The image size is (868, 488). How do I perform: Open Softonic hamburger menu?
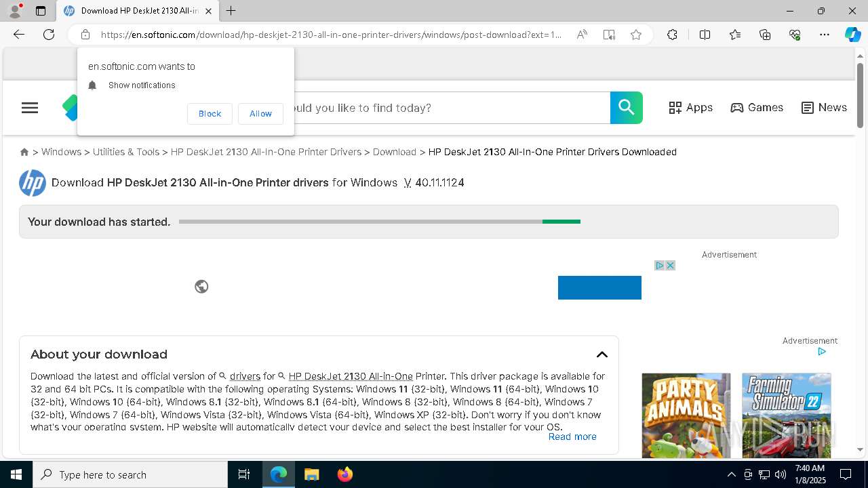tap(30, 108)
